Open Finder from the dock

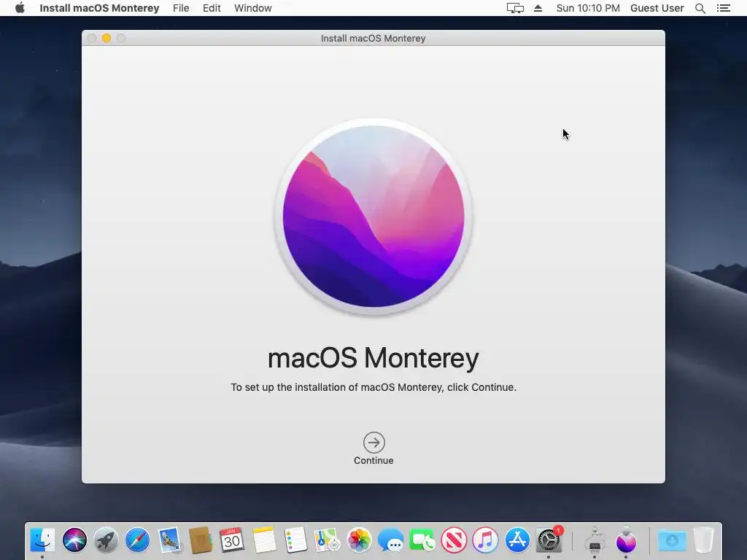click(42, 540)
